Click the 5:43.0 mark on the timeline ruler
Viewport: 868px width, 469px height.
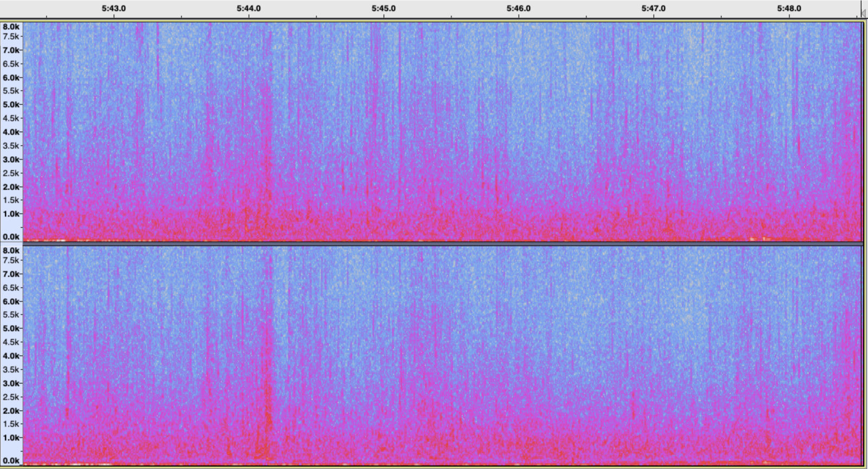point(114,9)
